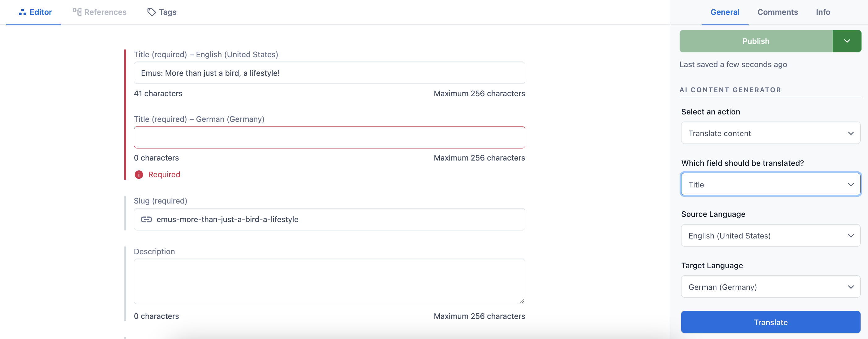Expand the Target Language dropdown
The width and height of the screenshot is (868, 339).
(770, 286)
